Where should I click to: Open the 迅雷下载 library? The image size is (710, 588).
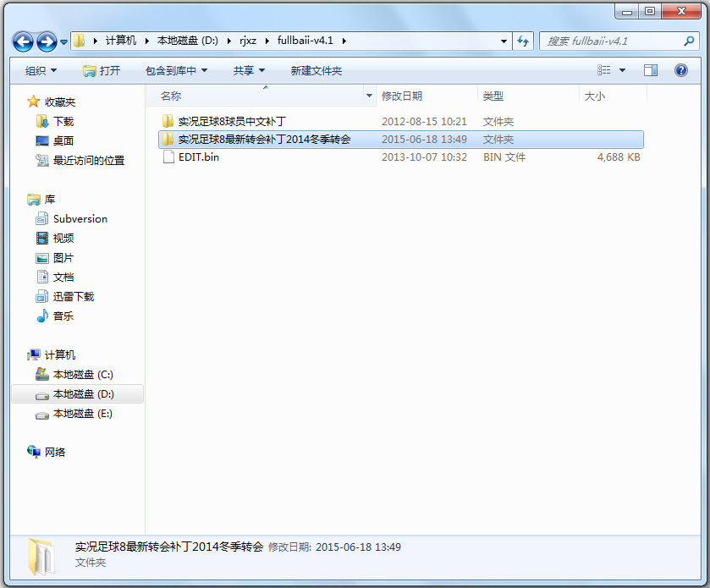[74, 296]
